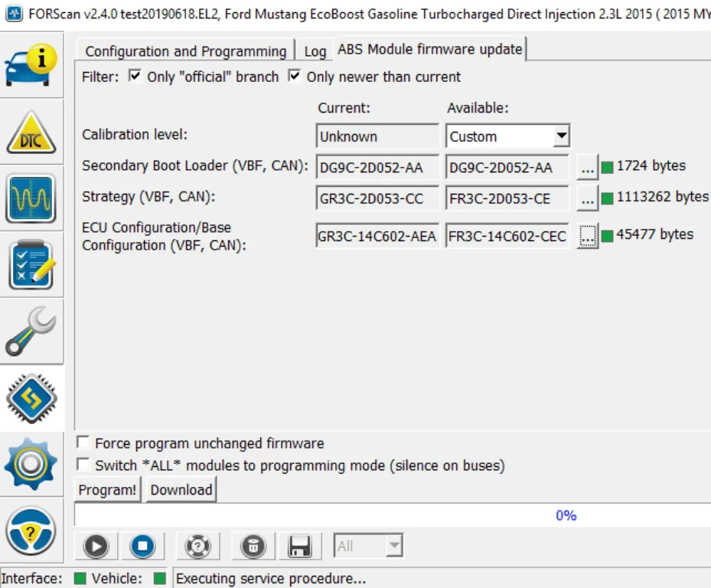Viewport: 711px width, 588px height.
Task: Open the Vehicle information section
Action: pyautogui.click(x=31, y=65)
